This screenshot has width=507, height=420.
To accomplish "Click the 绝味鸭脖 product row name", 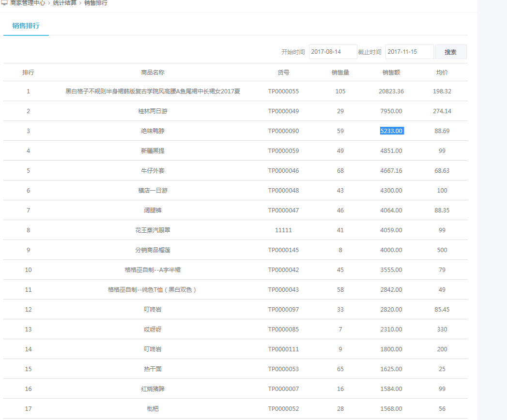I will coord(153,131).
